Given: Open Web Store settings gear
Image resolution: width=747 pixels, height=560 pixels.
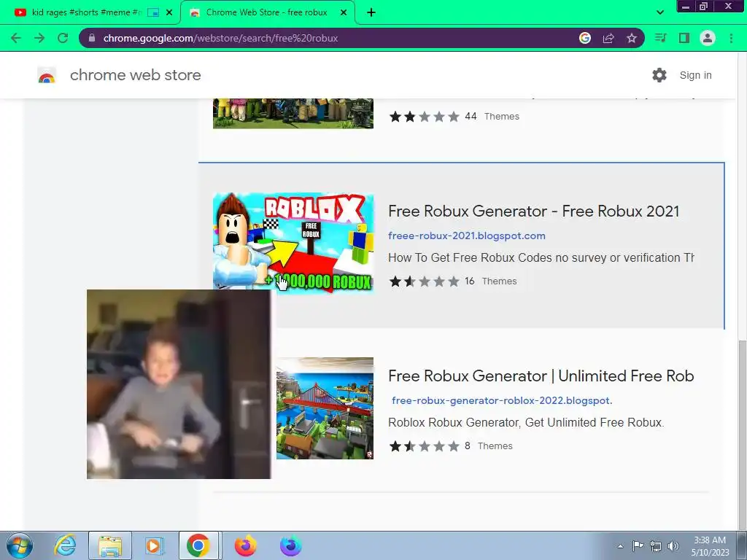Looking at the screenshot, I should click(x=659, y=75).
